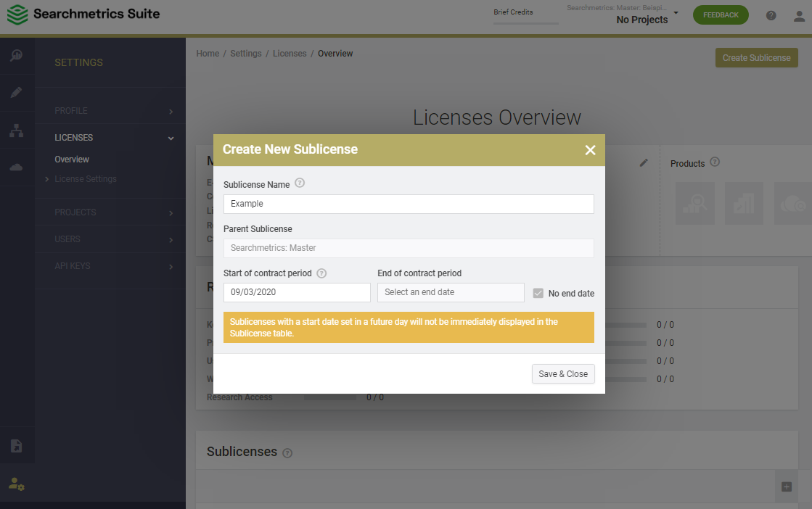Select the Overview item under Licenses
Screen dimensions: 812x509
point(72,160)
